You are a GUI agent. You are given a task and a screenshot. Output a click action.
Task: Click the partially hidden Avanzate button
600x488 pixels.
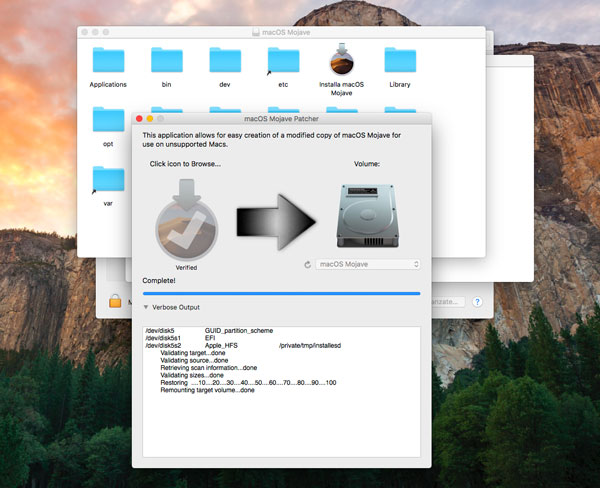(x=448, y=302)
